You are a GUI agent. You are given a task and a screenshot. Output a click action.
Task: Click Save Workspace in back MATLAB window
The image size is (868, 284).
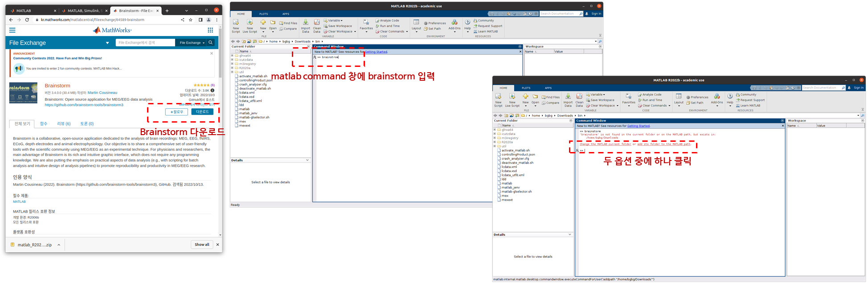click(x=338, y=26)
